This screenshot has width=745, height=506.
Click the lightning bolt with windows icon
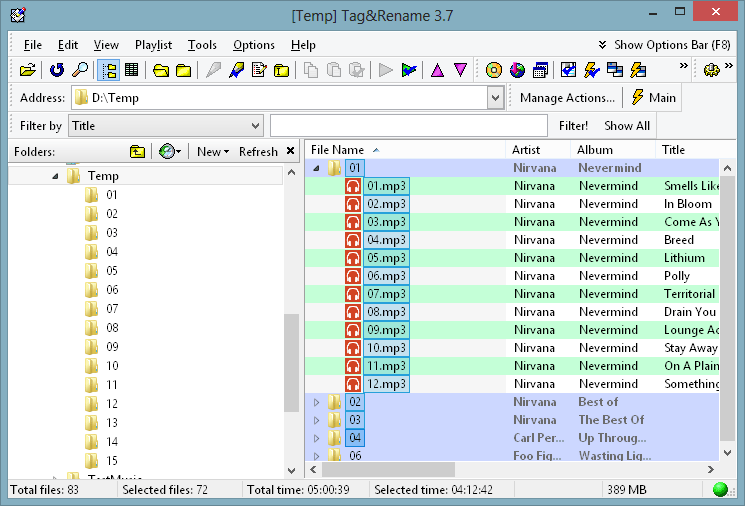pyautogui.click(x=638, y=70)
